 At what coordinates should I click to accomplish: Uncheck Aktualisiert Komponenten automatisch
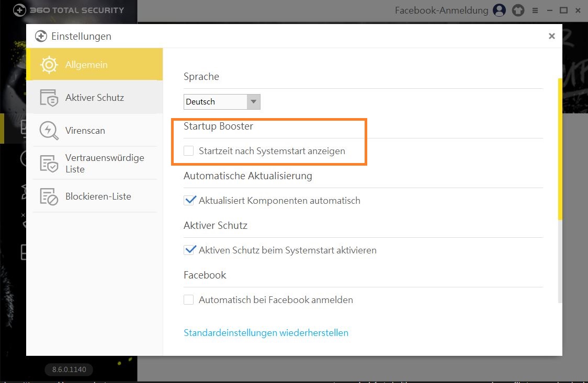tap(189, 200)
